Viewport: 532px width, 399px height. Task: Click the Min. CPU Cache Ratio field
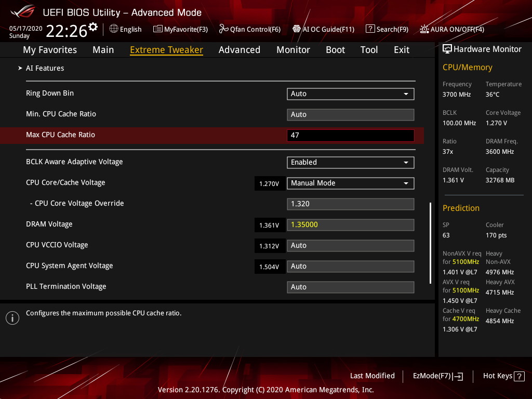click(351, 115)
